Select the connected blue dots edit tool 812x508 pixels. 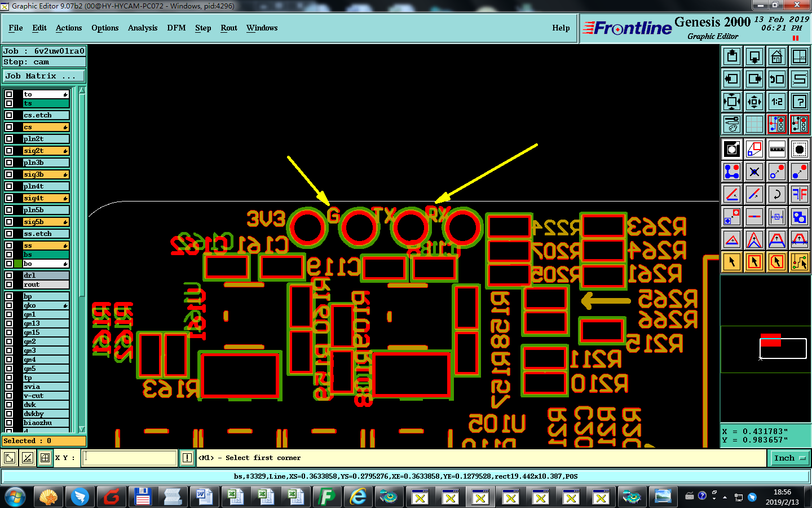(732, 172)
